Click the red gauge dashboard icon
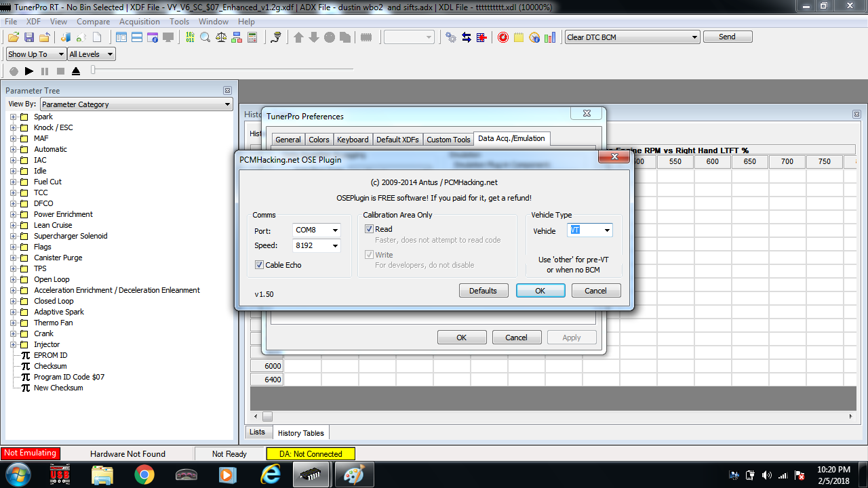The image size is (868, 488). (503, 37)
